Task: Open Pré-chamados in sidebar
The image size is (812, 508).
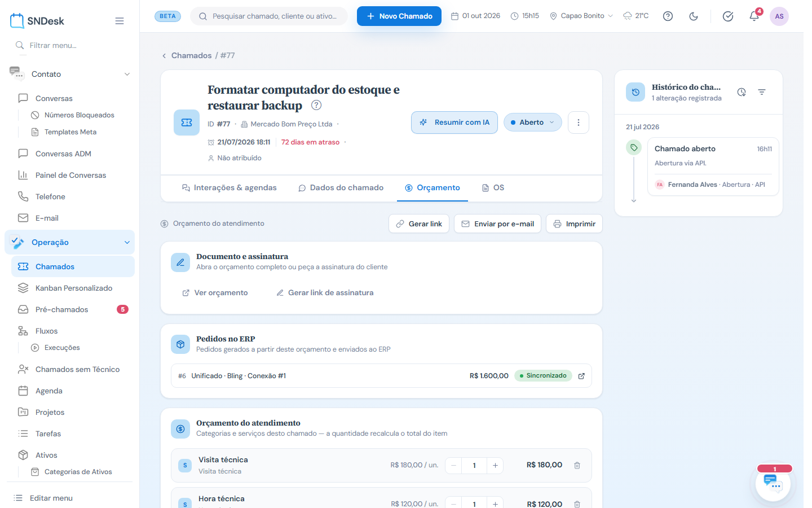Action: pos(73,309)
